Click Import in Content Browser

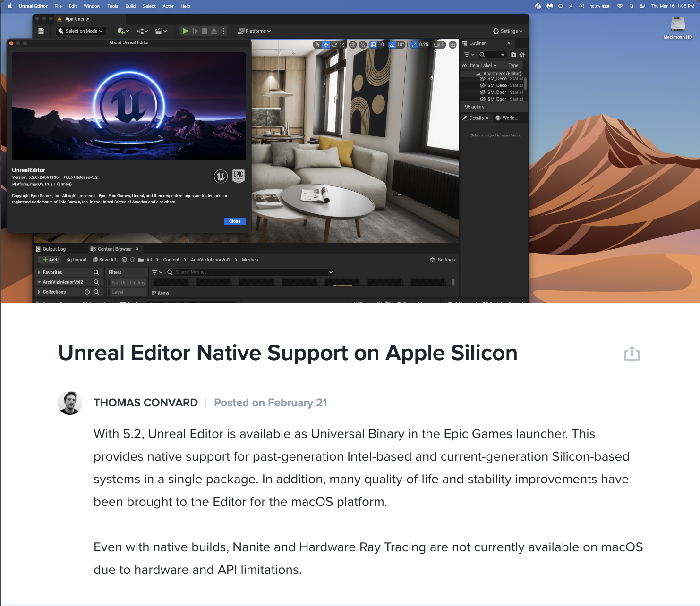coord(77,260)
